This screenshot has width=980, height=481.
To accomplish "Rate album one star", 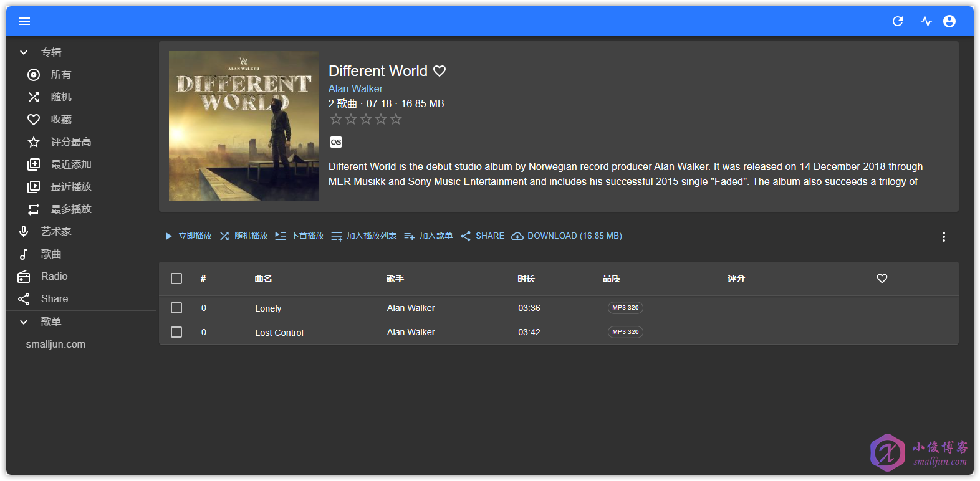I will tap(336, 119).
